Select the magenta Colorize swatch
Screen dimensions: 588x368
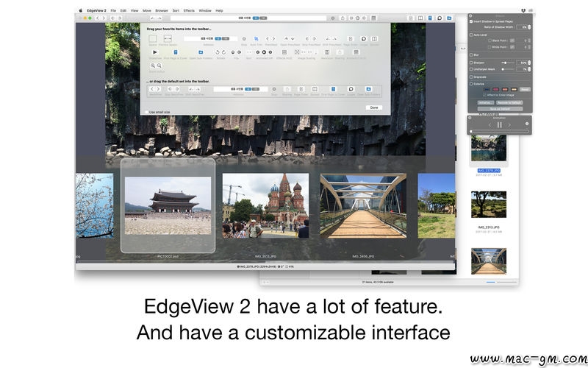coord(495,89)
